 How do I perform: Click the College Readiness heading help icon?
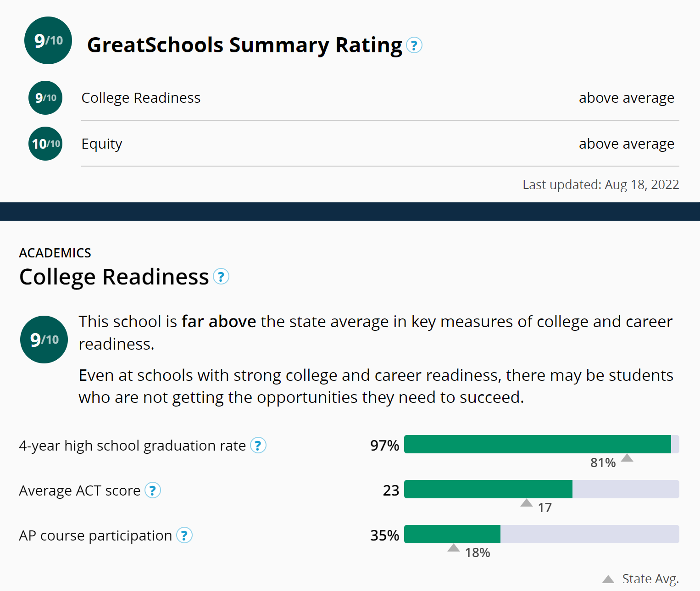(221, 277)
